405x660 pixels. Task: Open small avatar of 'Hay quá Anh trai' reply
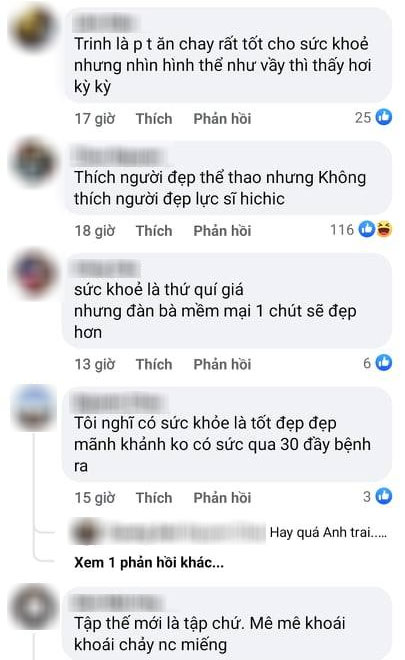pos(85,532)
